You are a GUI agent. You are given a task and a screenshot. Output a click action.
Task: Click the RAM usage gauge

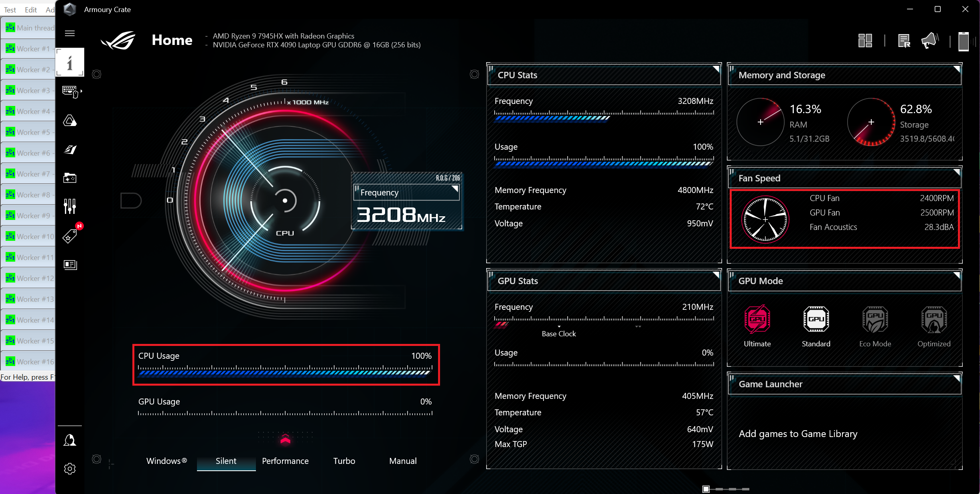click(x=760, y=122)
